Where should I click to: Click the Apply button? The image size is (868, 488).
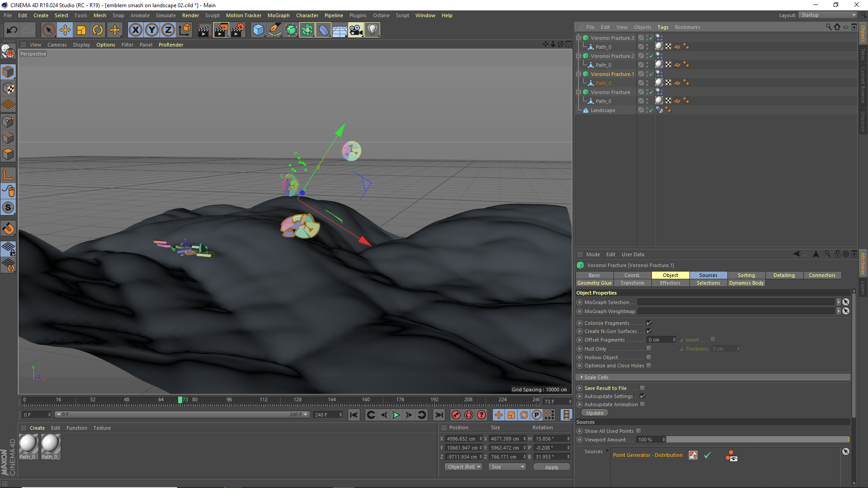click(x=551, y=467)
